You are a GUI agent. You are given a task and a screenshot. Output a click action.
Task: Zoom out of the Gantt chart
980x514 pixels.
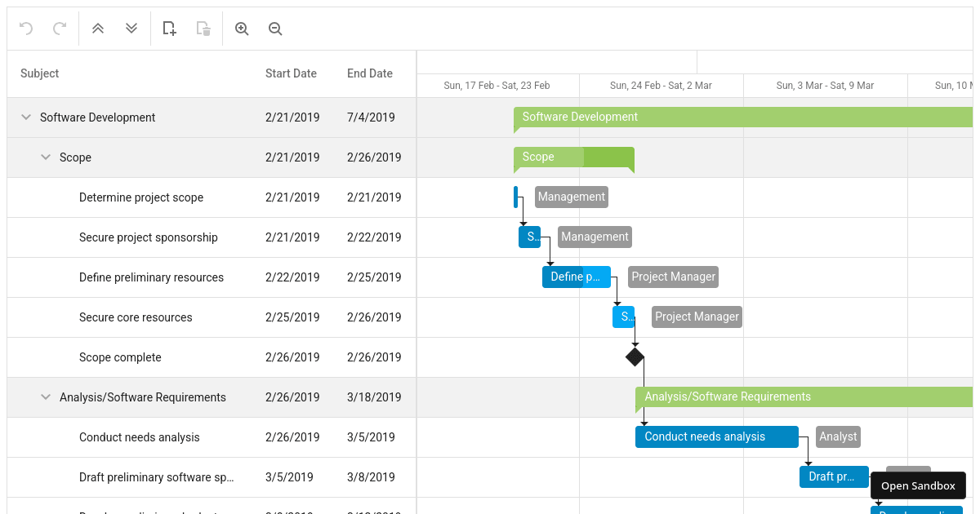click(275, 29)
